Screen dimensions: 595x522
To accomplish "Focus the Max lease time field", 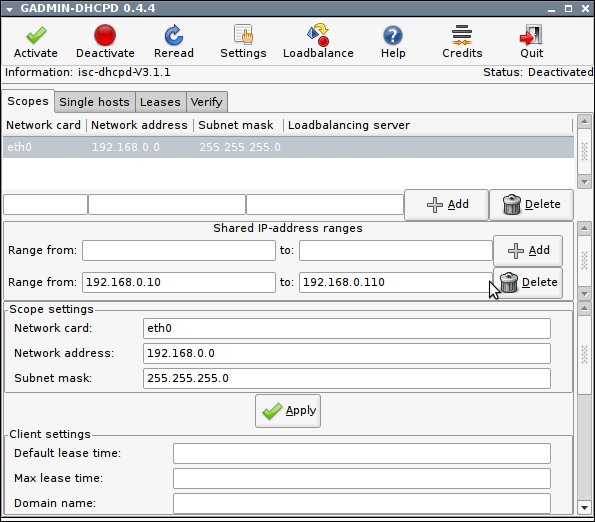I will point(362,478).
